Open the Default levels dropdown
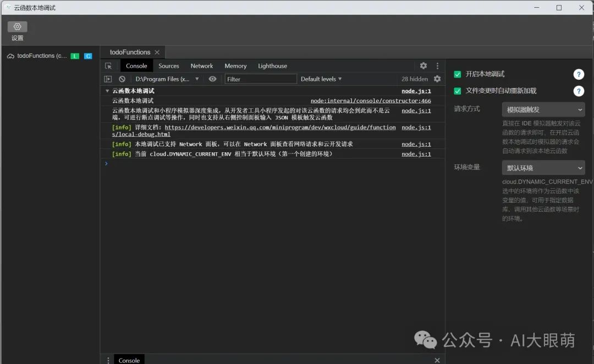 click(x=321, y=79)
